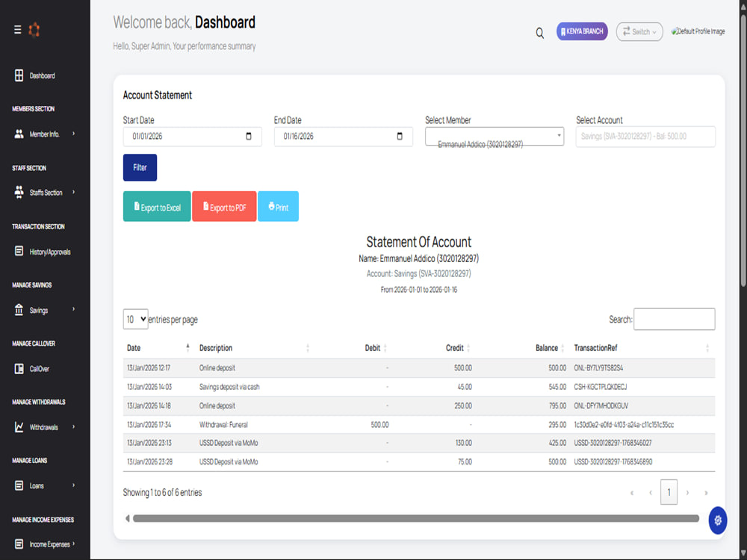This screenshot has width=747, height=560.
Task: Sort by the Balance column arrows
Action: pos(562,348)
